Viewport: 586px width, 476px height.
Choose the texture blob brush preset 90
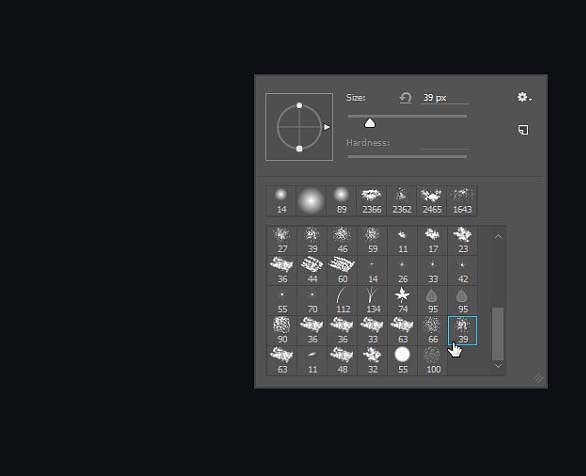pyautogui.click(x=282, y=331)
